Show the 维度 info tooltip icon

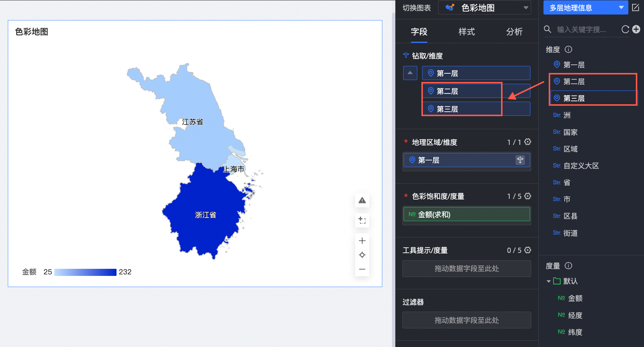click(568, 50)
